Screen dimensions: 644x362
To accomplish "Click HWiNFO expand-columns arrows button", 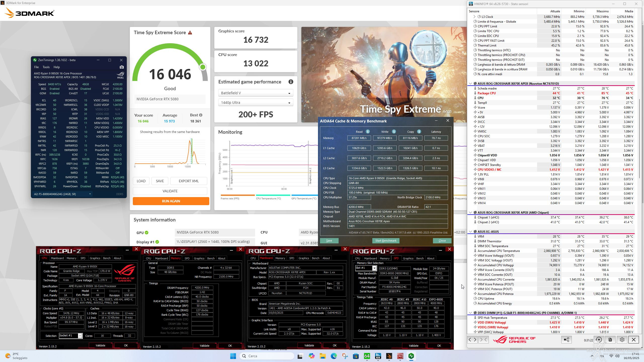I will point(472,340).
